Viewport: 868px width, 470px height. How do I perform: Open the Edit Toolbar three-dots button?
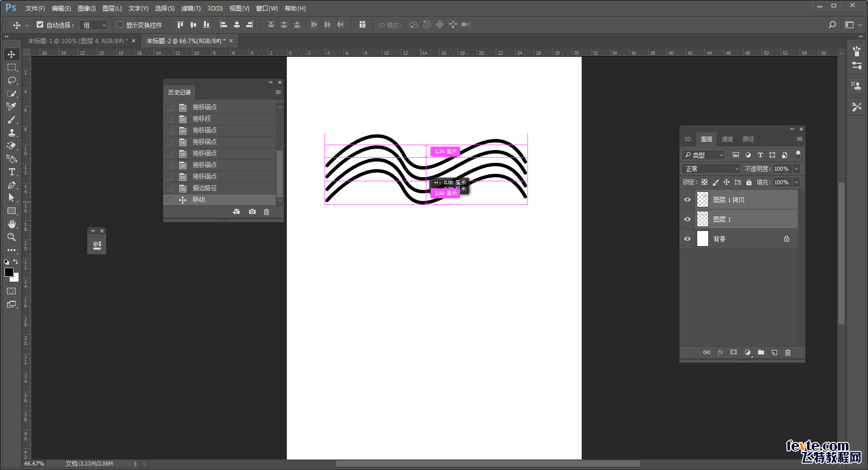pos(11,250)
